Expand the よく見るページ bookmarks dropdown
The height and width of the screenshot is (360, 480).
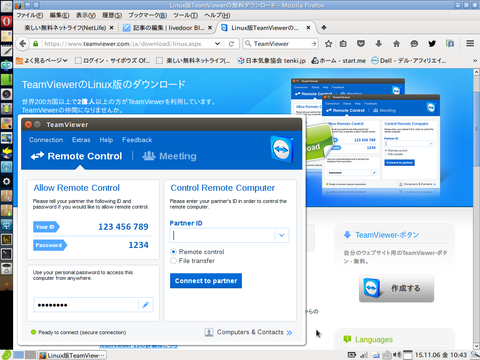click(42, 60)
